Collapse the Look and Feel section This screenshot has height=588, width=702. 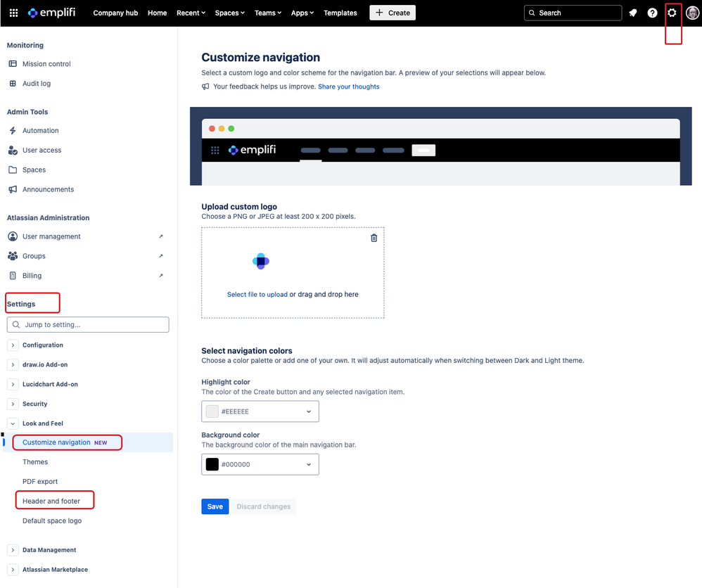[x=13, y=423]
